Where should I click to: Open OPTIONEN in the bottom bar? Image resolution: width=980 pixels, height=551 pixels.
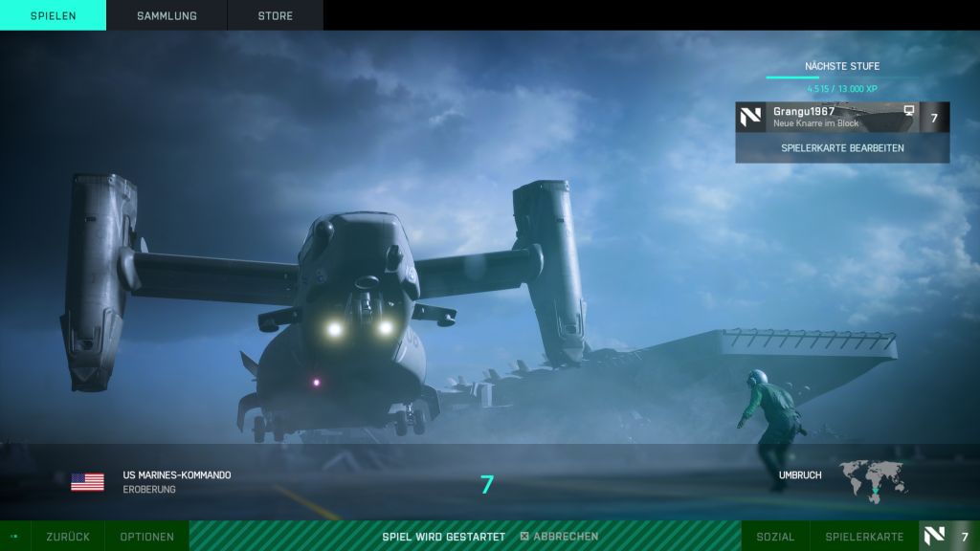[x=146, y=537]
